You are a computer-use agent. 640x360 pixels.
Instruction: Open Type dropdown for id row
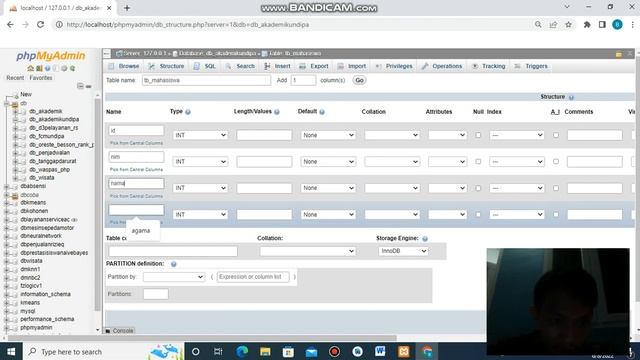[200, 135]
